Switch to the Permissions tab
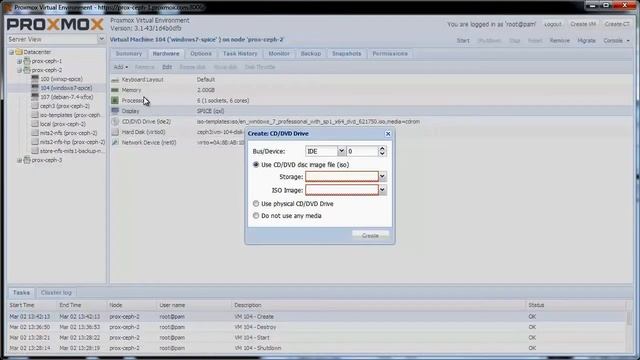Screen dimensions: 640x360 (x=390, y=53)
